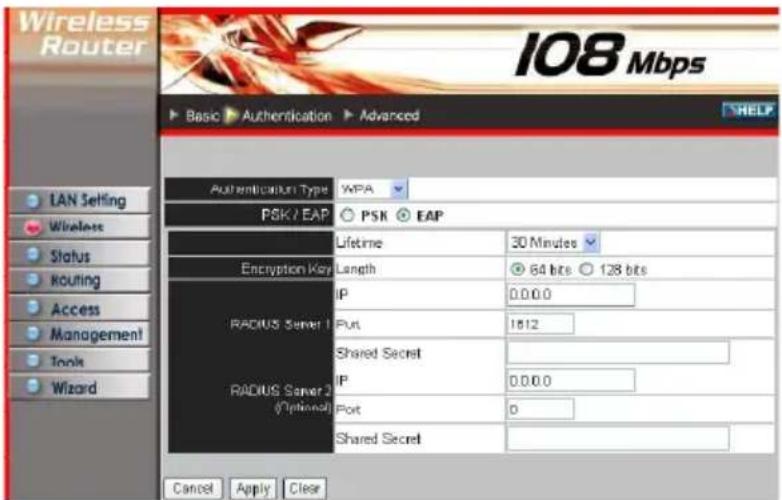The image size is (782, 500).
Task: Click the RADIUS Server 2 (Optional) label
Action: tap(281, 398)
